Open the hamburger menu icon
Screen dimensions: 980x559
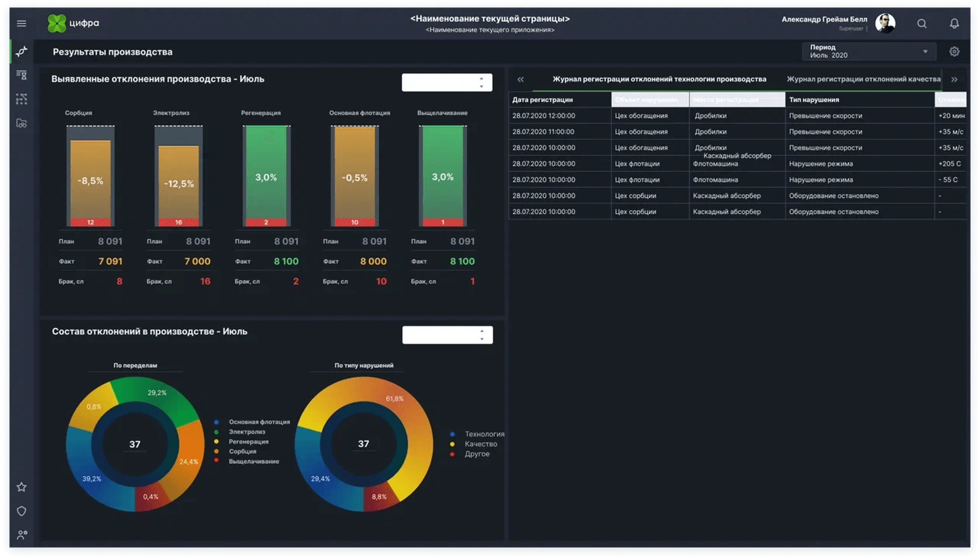coord(21,23)
